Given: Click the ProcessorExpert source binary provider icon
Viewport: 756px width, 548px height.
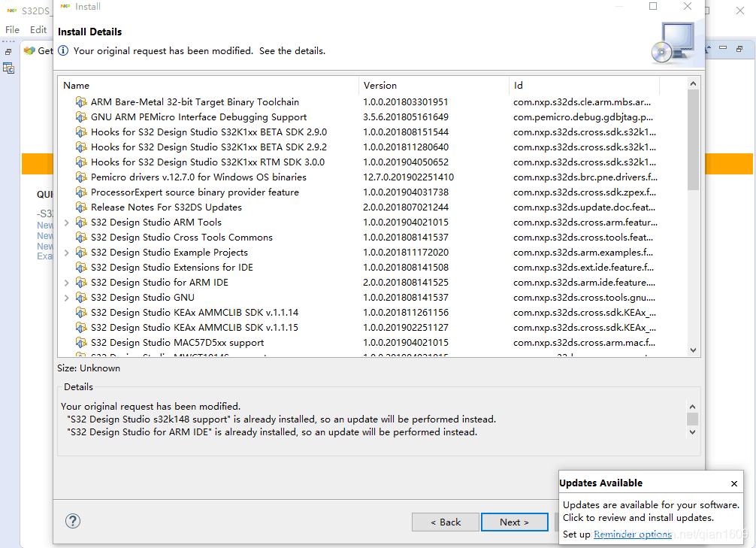Looking at the screenshot, I should 81,192.
